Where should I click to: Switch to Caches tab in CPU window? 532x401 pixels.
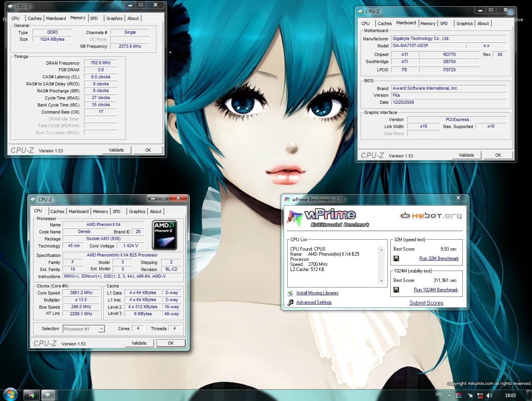tap(57, 211)
